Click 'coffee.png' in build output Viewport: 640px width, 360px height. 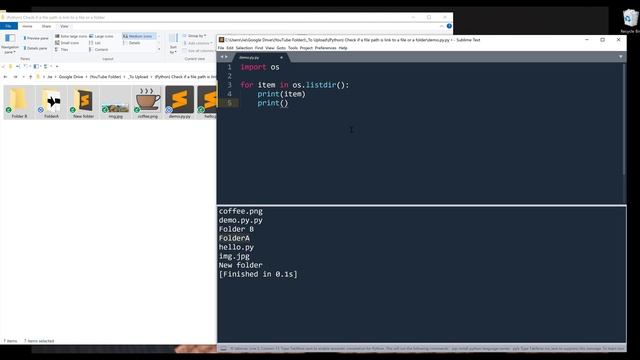click(241, 211)
